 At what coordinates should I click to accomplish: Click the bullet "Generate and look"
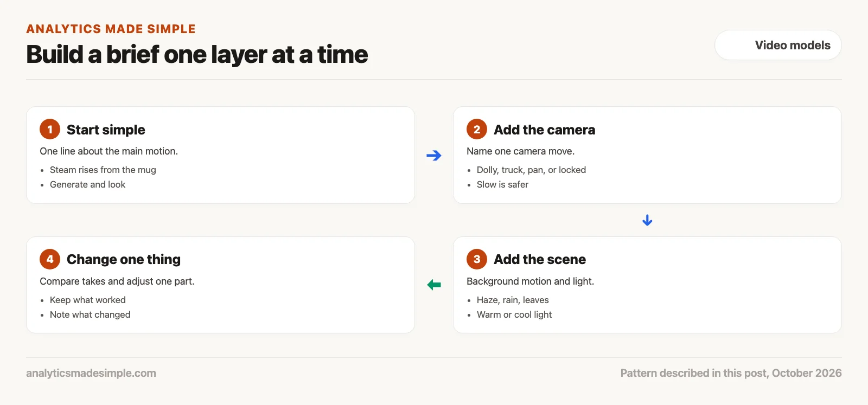click(x=87, y=184)
